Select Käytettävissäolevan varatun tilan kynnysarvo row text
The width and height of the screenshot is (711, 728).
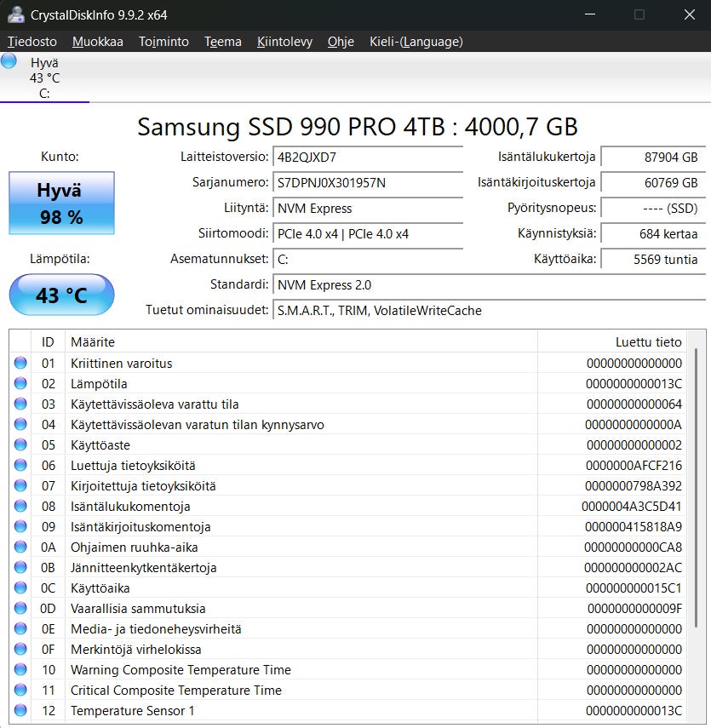click(198, 424)
